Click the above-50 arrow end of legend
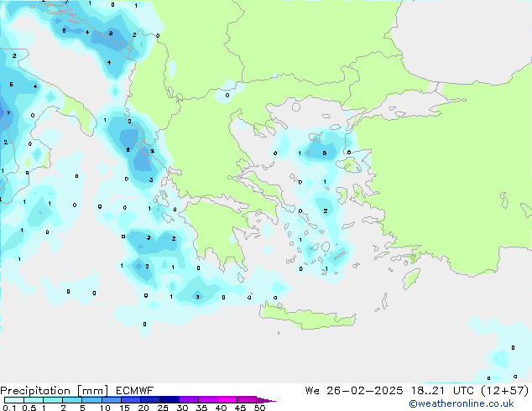The width and height of the screenshot is (532, 411). click(265, 400)
